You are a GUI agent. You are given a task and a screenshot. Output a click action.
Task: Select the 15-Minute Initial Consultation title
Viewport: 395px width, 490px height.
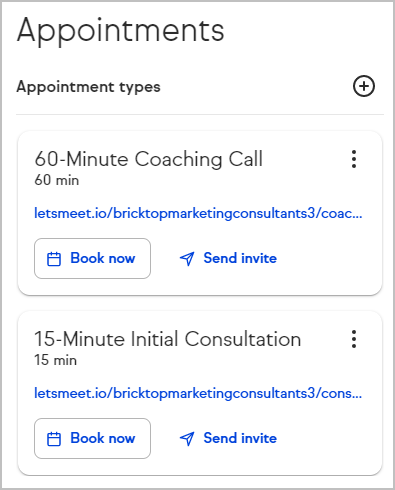168,339
